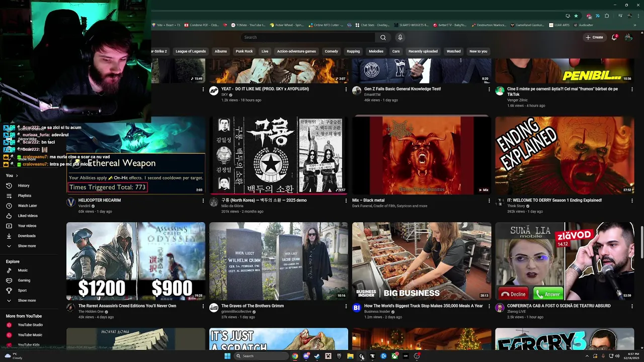Screen dimensions: 644x362
Task: Open Chrome extensions puzzle icon
Action: (x=607, y=16)
